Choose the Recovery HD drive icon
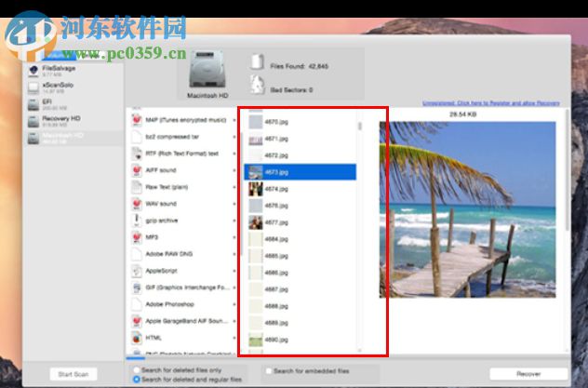The height and width of the screenshot is (388, 588). click(33, 121)
